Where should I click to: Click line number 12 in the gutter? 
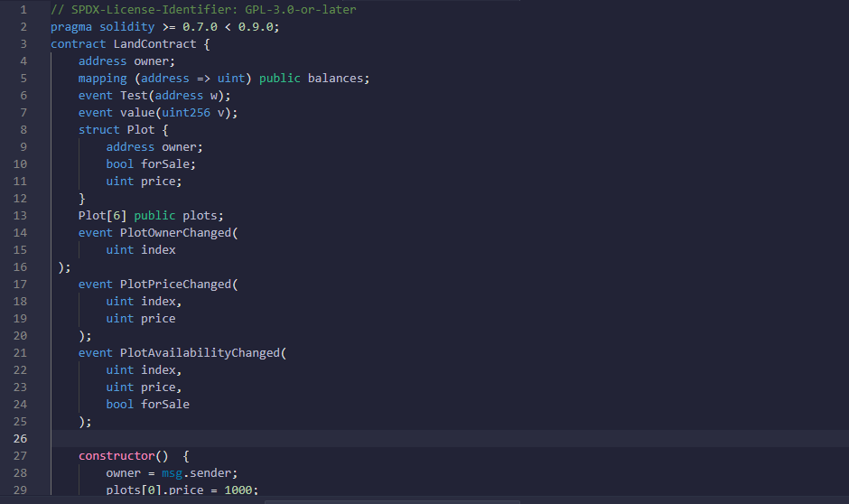[x=20, y=199]
